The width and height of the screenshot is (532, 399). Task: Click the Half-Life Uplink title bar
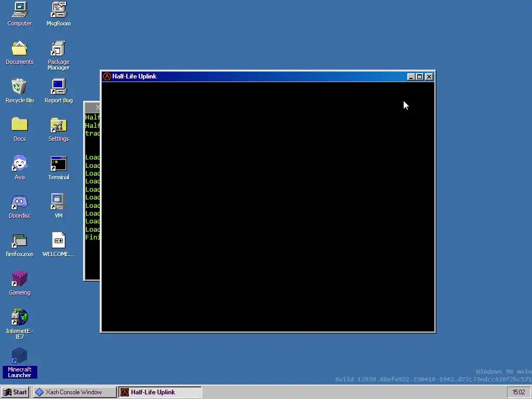pos(268,76)
